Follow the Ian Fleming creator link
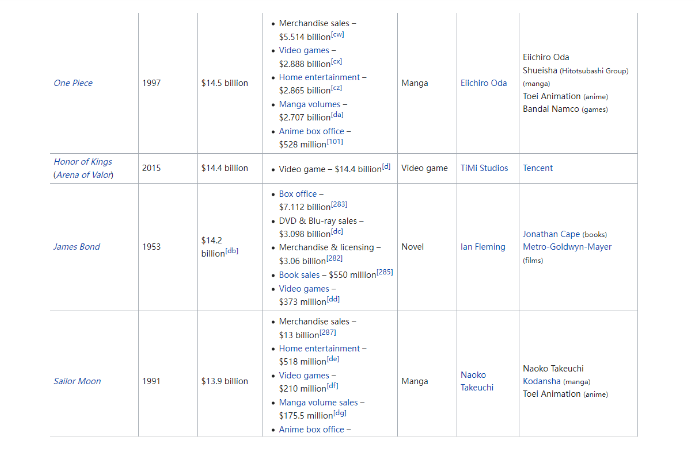This screenshot has width=695, height=449. click(x=483, y=247)
